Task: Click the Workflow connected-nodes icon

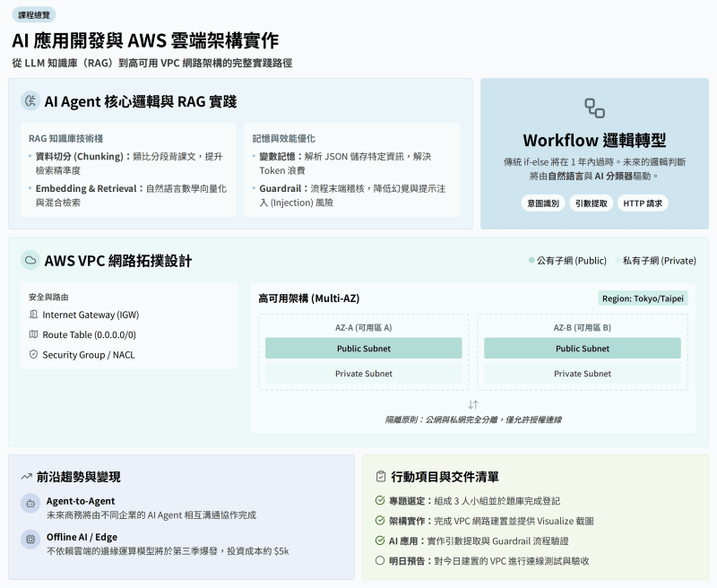Action: click(594, 108)
